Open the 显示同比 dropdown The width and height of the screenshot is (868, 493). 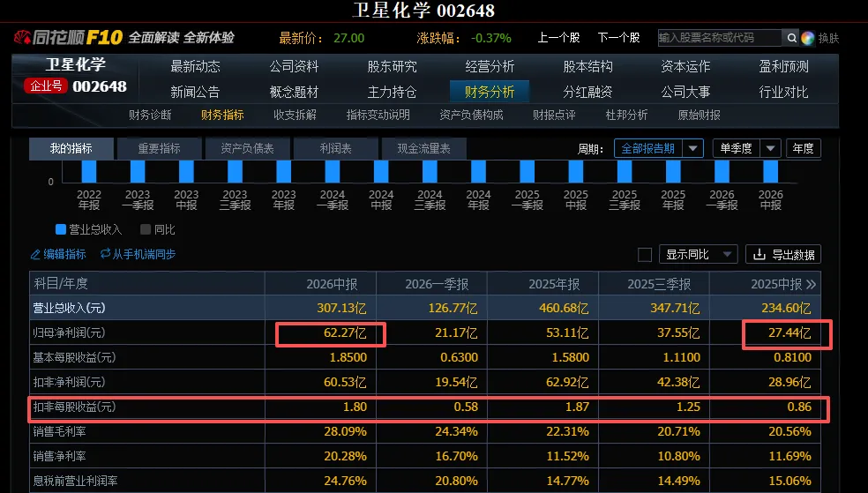coord(699,255)
